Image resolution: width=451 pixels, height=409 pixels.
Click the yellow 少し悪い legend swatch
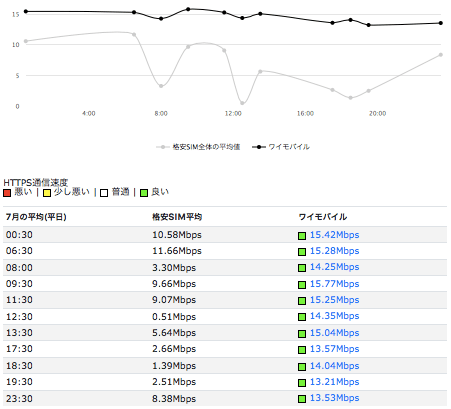(x=47, y=193)
